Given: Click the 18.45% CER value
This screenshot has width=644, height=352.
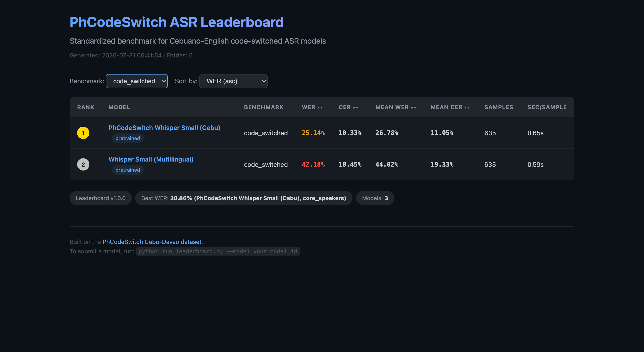Looking at the screenshot, I should pos(350,164).
